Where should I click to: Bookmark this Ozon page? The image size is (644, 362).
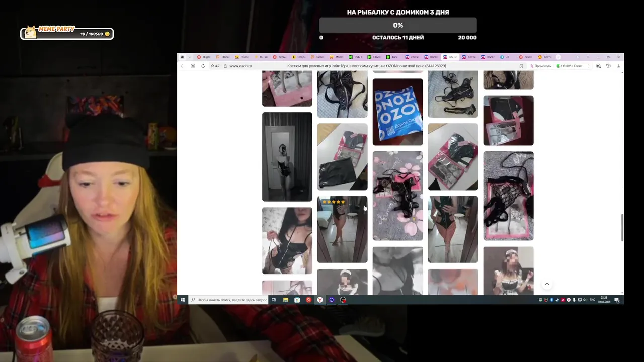(521, 66)
